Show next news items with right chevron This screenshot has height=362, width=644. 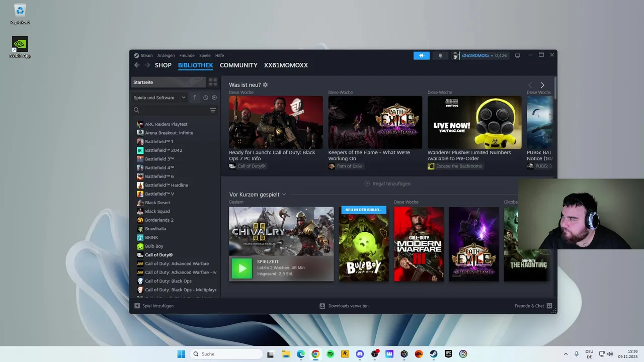[542, 85]
